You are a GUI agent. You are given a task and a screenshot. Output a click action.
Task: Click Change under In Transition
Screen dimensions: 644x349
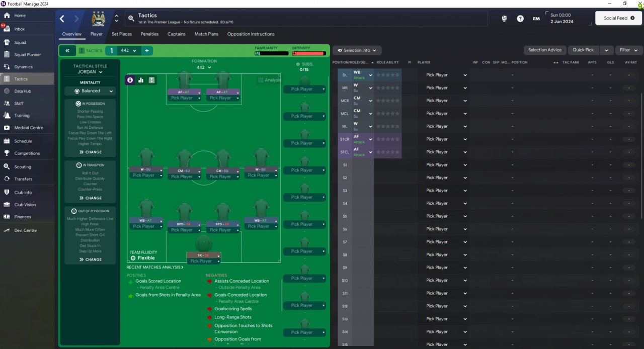(90, 198)
